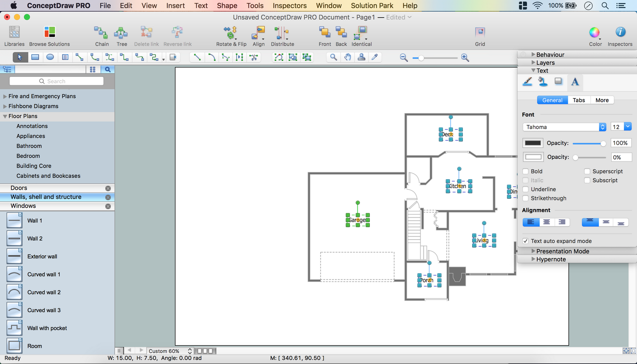
Task: Click the Chain connection tool icon
Action: click(101, 33)
